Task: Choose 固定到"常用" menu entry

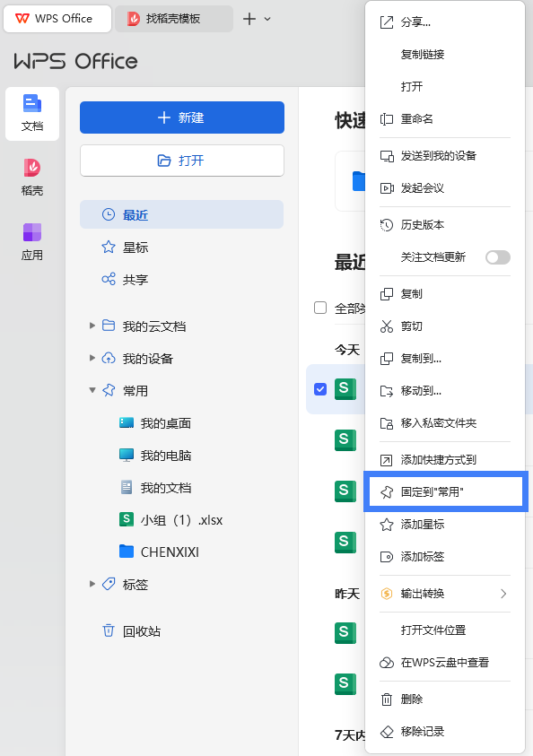Action: tap(445, 492)
